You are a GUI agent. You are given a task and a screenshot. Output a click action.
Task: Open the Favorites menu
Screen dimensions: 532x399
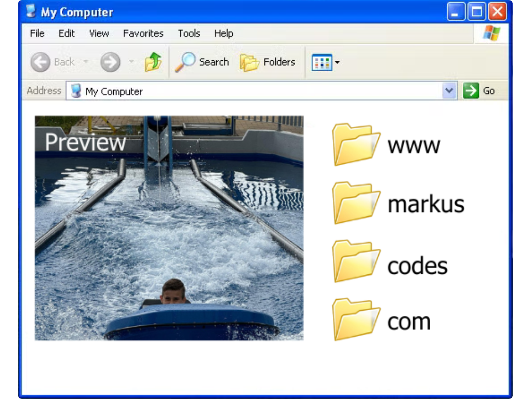coord(143,33)
